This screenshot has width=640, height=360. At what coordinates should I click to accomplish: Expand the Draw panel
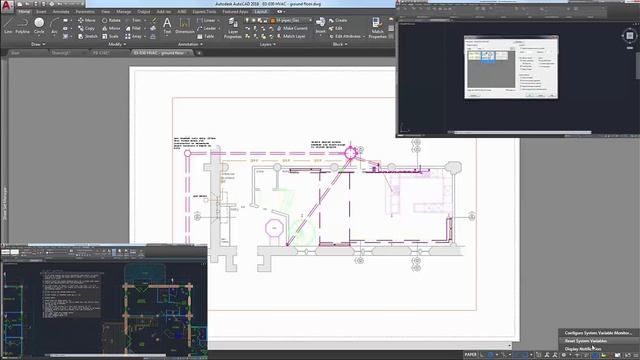pyautogui.click(x=38, y=44)
